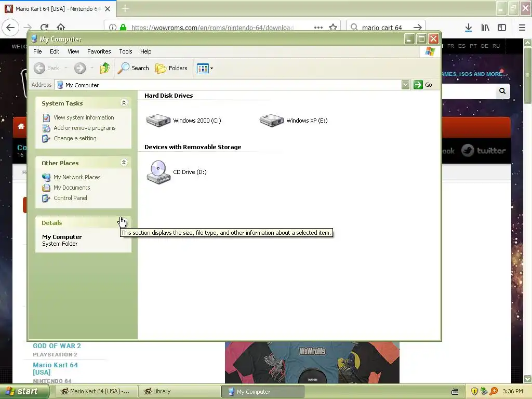
Task: Click the browser home icon
Action: pyautogui.click(x=61, y=28)
